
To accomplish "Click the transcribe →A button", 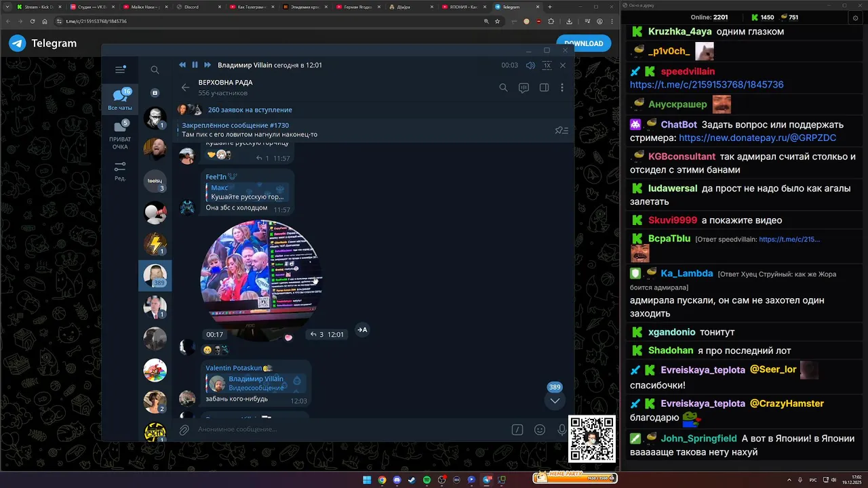I will coord(362,330).
